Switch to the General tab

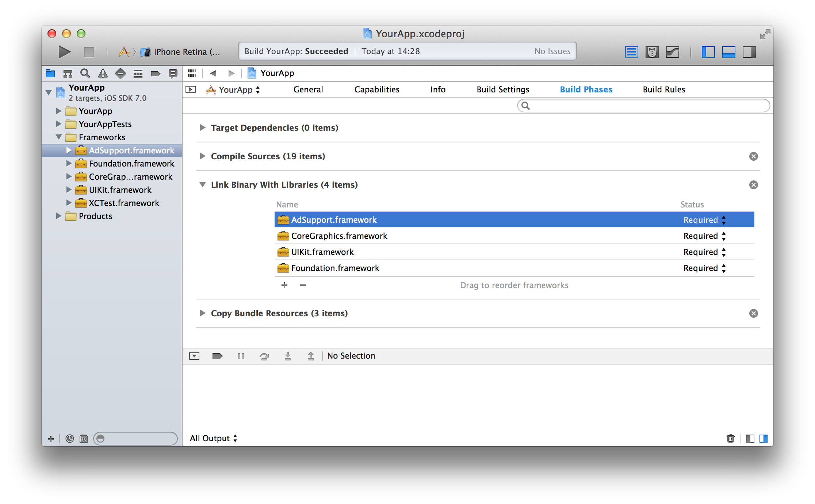click(308, 89)
